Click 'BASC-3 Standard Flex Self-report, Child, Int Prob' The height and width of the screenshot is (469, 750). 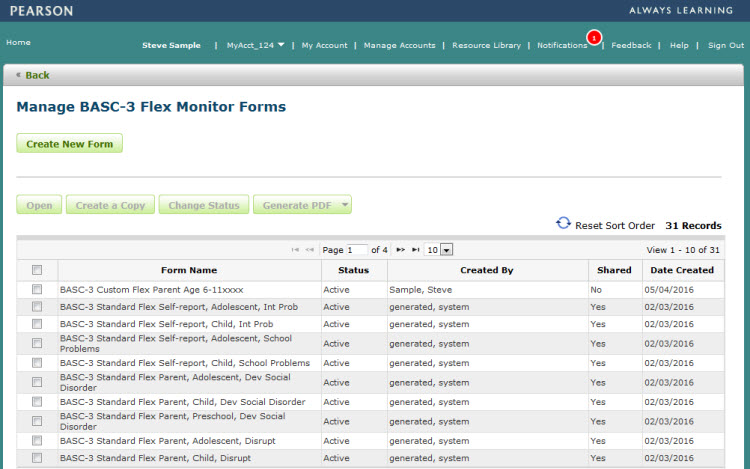pyautogui.click(x=166, y=324)
